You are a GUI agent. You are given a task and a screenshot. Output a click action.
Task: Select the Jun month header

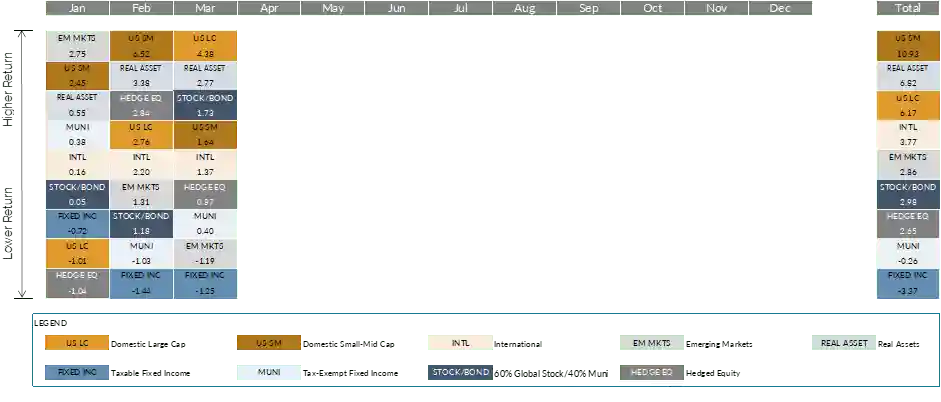point(397,8)
